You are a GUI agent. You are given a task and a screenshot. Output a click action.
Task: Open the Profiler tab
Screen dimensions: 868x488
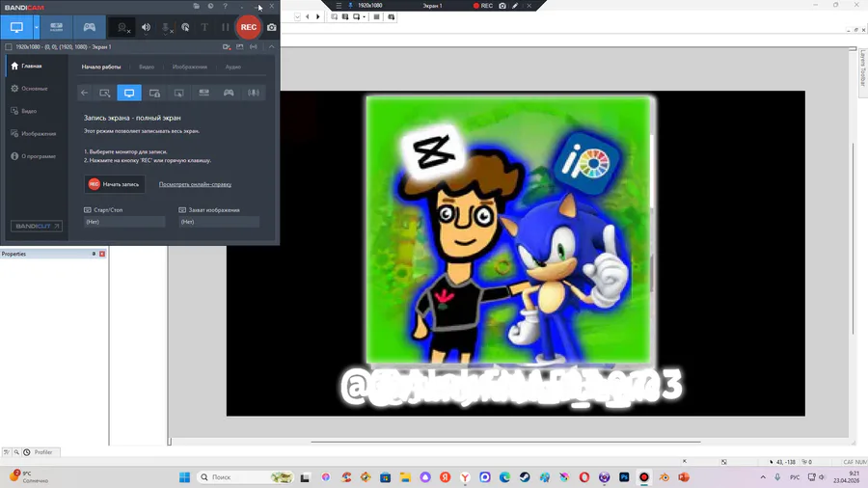[x=39, y=452]
